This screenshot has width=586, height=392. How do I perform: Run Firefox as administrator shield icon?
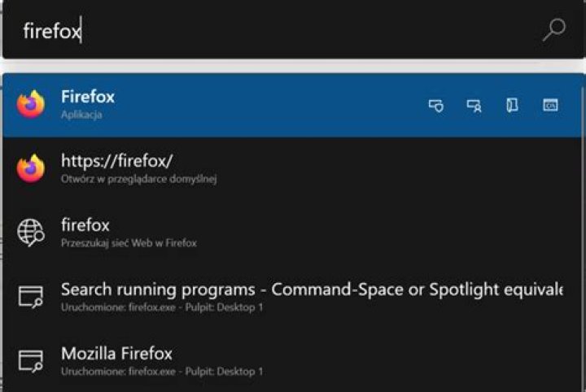[x=436, y=106]
